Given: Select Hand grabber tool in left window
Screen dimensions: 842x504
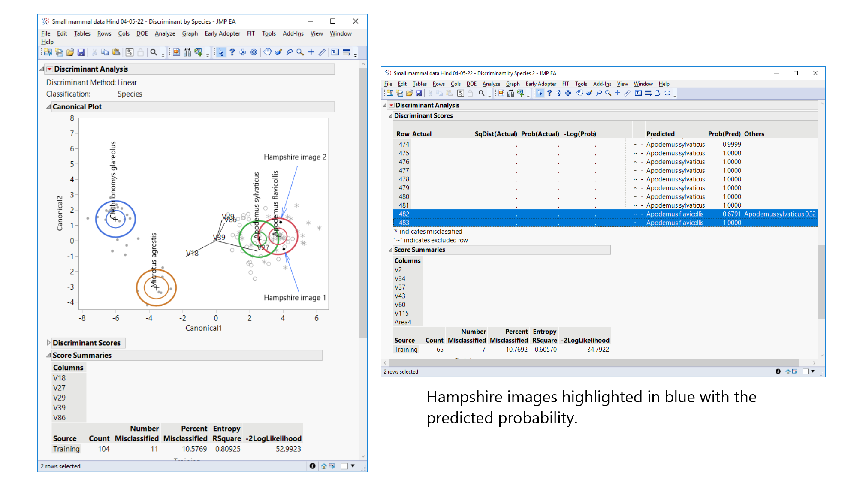Looking at the screenshot, I should pyautogui.click(x=267, y=52).
